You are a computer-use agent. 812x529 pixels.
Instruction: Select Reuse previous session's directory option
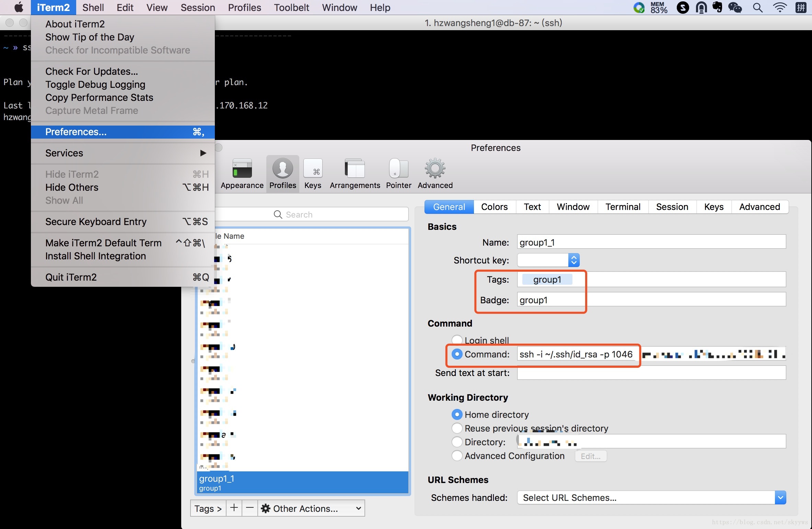tap(457, 428)
